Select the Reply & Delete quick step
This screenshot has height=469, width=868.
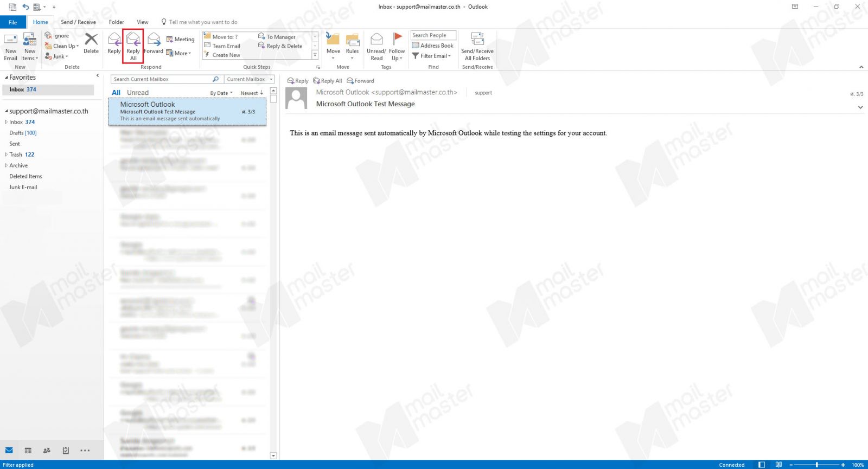[x=280, y=46]
